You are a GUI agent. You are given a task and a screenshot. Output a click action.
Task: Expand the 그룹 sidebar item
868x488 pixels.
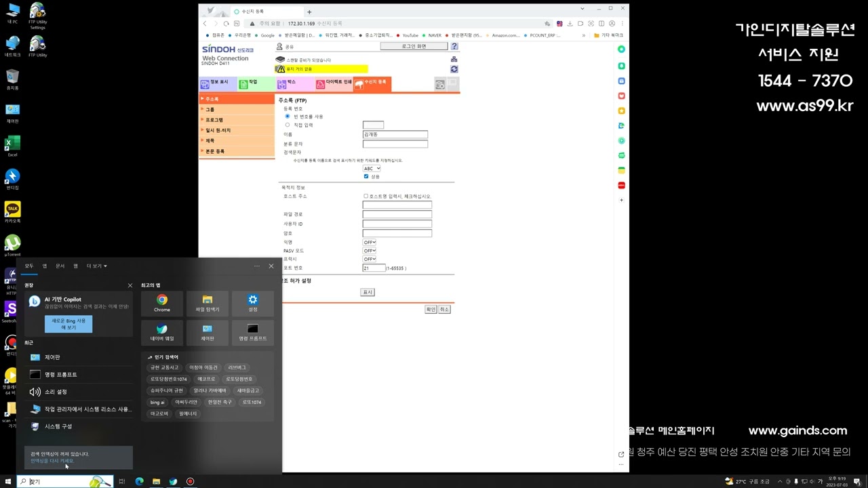coord(237,109)
